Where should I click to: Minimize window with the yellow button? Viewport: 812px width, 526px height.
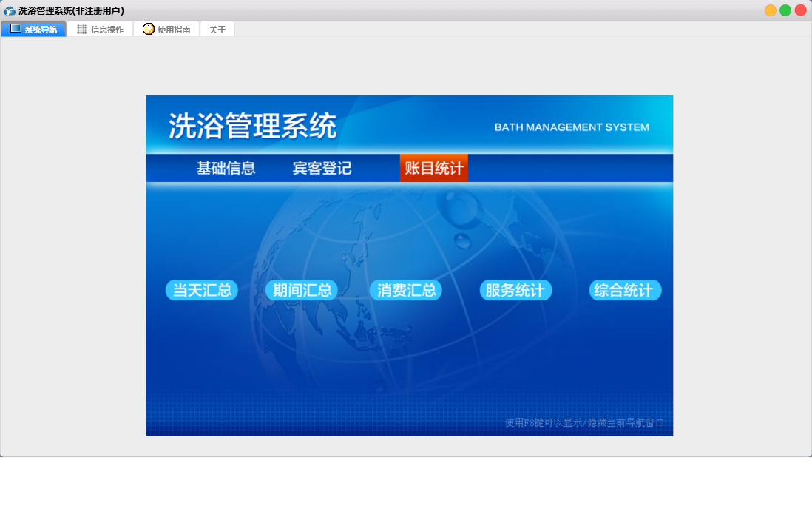click(771, 10)
